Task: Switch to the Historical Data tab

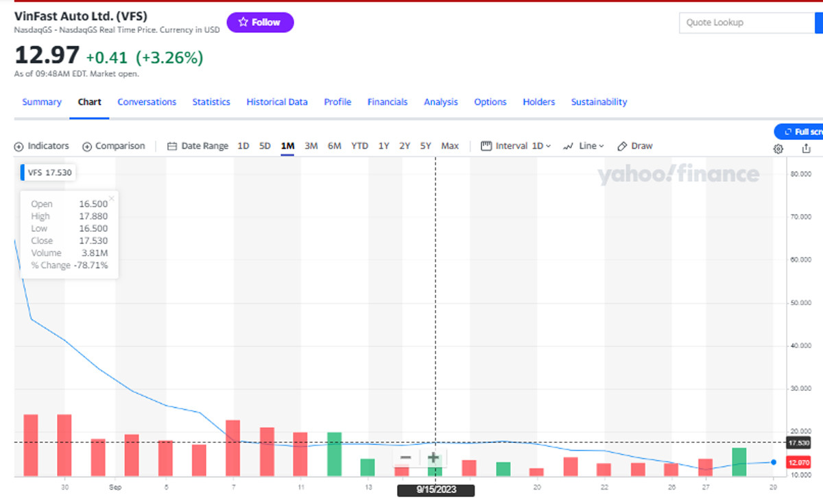Action: pyautogui.click(x=277, y=102)
